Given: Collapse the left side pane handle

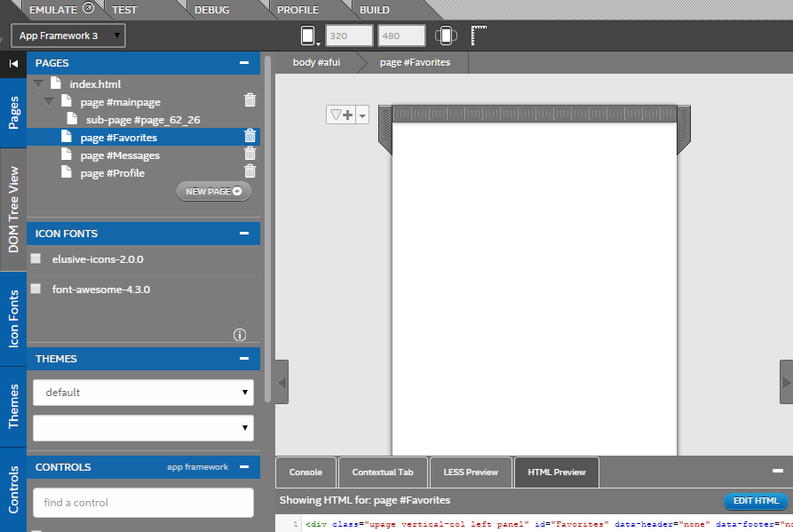Looking at the screenshot, I should point(282,382).
